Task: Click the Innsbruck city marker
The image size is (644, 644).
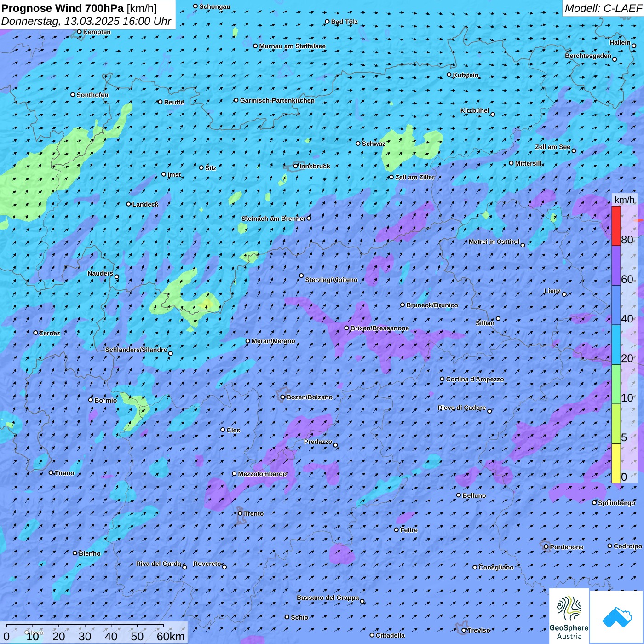Action: click(x=296, y=166)
